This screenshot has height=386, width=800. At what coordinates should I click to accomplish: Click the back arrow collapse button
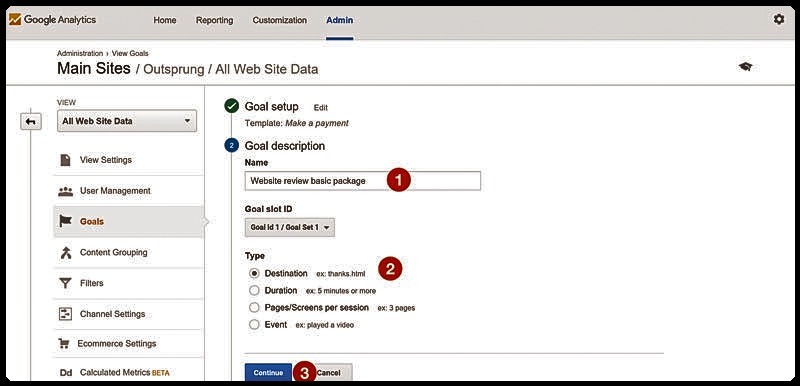coord(31,121)
